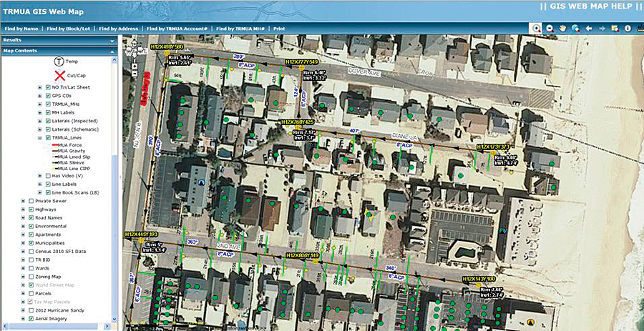Expand the NO Tri/Lat Sheet layer
Screen dimensions: 644x331
(x=40, y=87)
